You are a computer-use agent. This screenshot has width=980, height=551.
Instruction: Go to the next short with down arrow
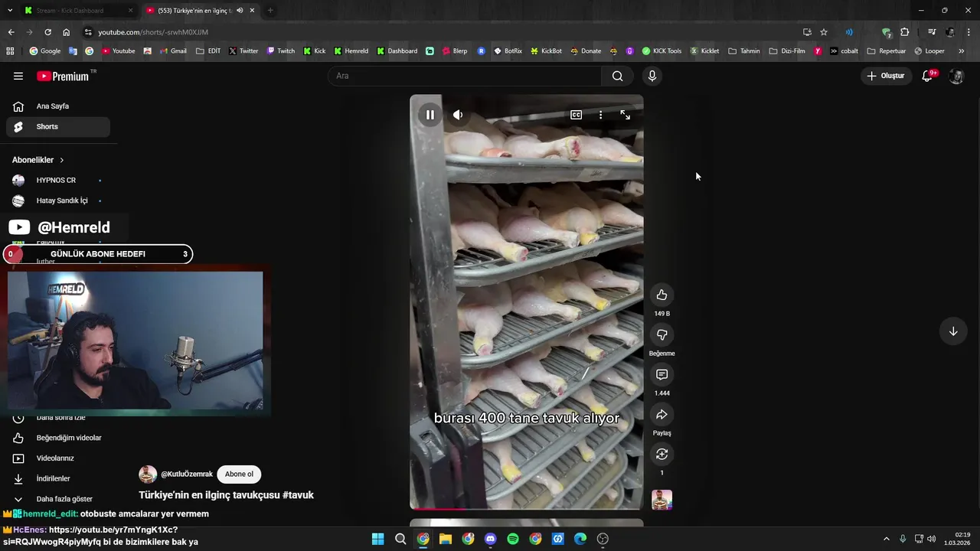click(953, 331)
